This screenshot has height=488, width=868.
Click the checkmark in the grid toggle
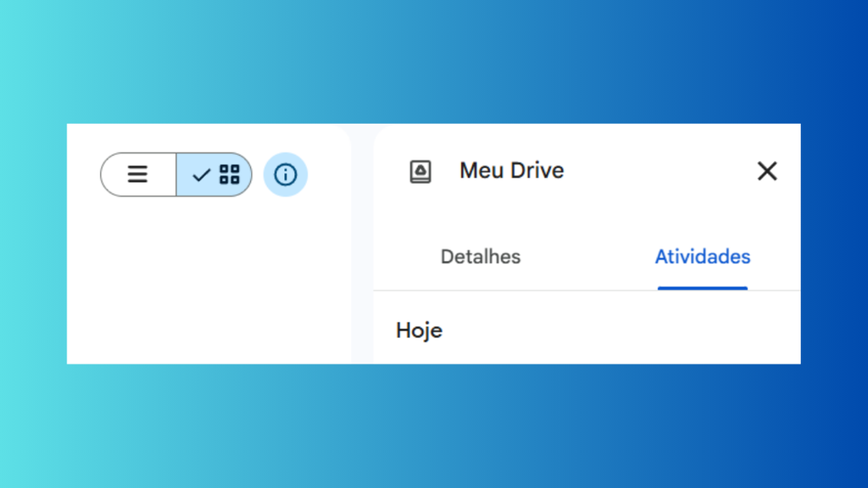coord(201,175)
